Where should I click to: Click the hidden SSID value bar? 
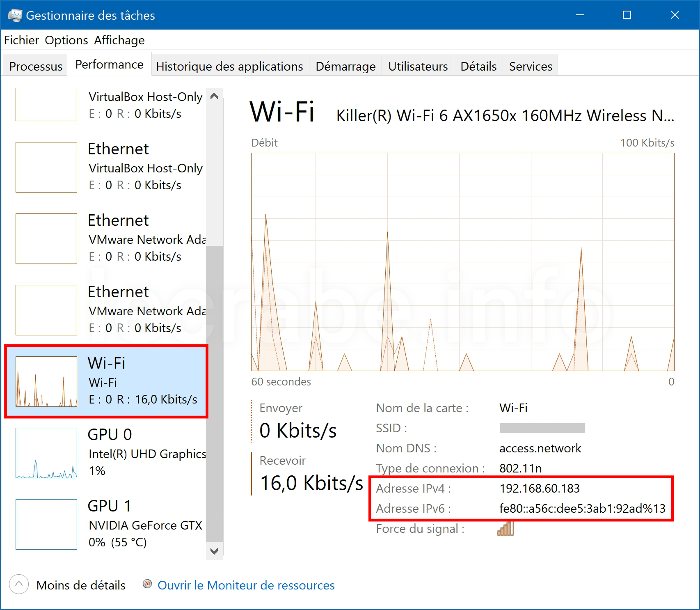click(x=542, y=428)
